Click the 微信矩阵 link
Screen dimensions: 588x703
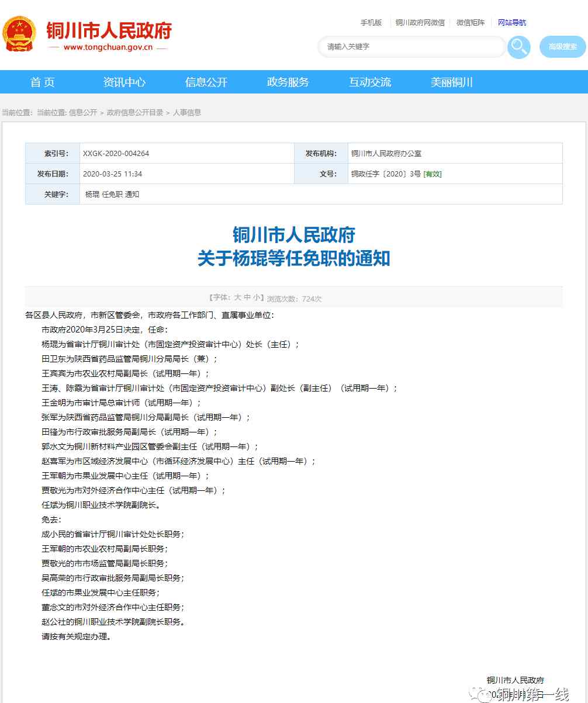click(x=470, y=23)
